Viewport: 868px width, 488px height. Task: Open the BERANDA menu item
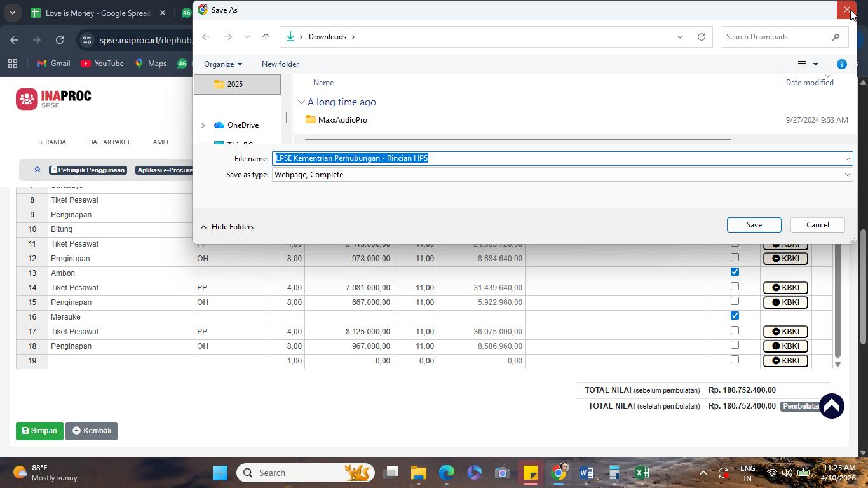(x=52, y=142)
